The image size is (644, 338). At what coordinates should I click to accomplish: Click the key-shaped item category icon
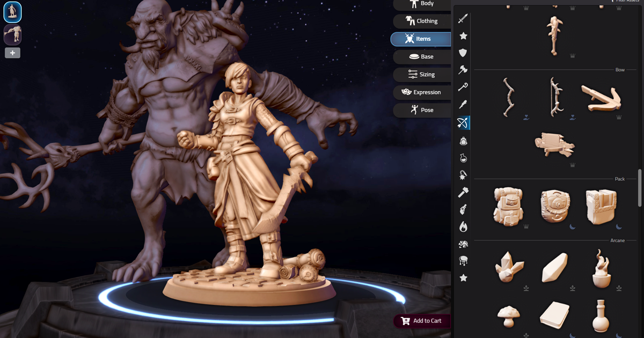[463, 86]
